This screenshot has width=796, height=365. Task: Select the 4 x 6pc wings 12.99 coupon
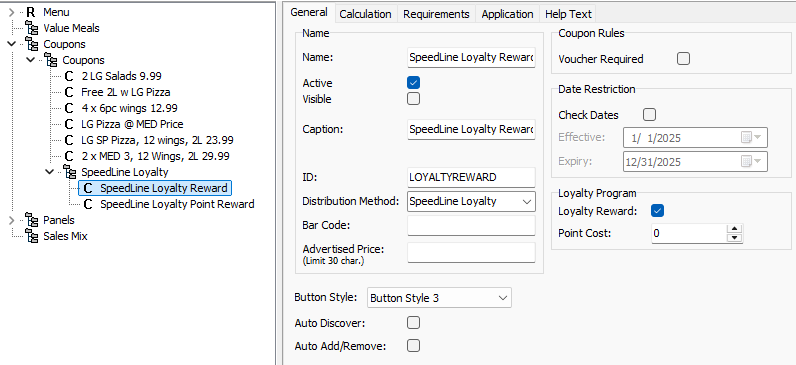click(129, 109)
